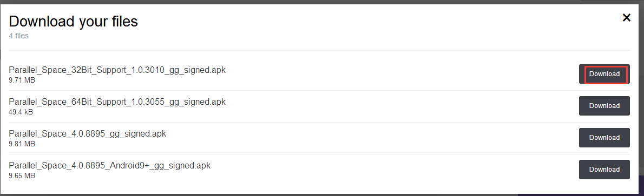The height and width of the screenshot is (196, 644).
Task: Click the divider line under the header
Action: pos(319,50)
